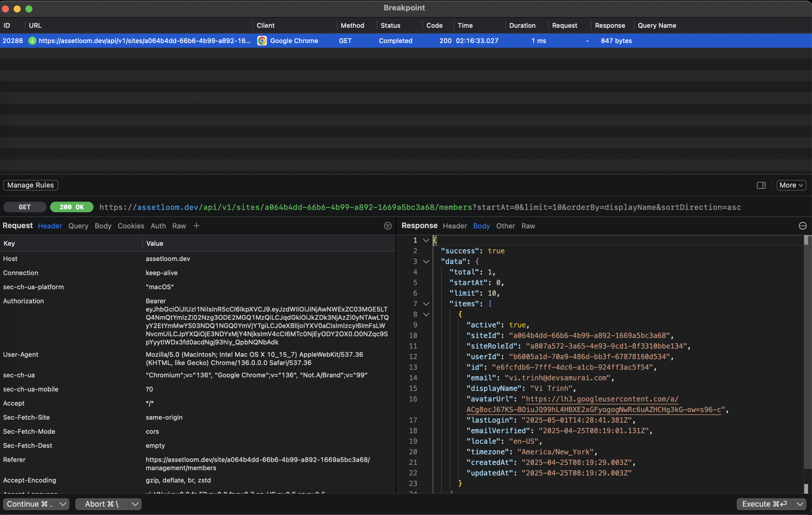
Task: Open the More dropdown menu
Action: click(791, 185)
